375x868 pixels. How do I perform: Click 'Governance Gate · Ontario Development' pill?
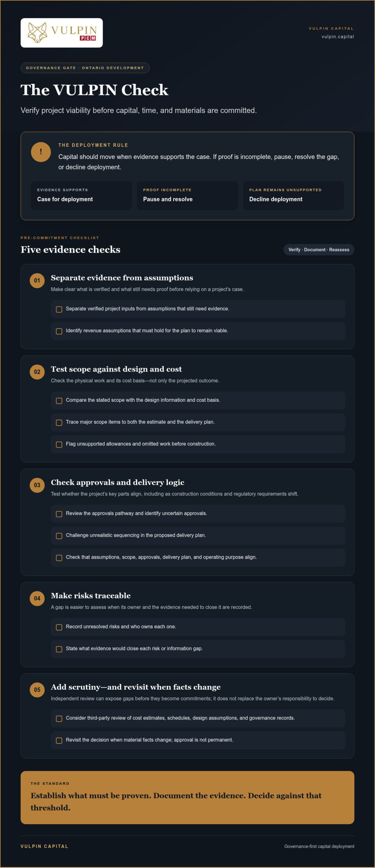[85, 68]
